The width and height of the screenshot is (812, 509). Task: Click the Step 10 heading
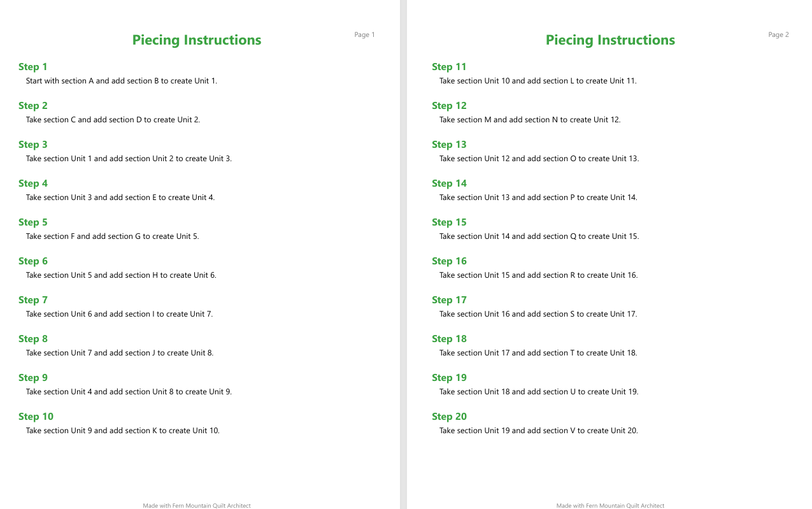(x=36, y=417)
